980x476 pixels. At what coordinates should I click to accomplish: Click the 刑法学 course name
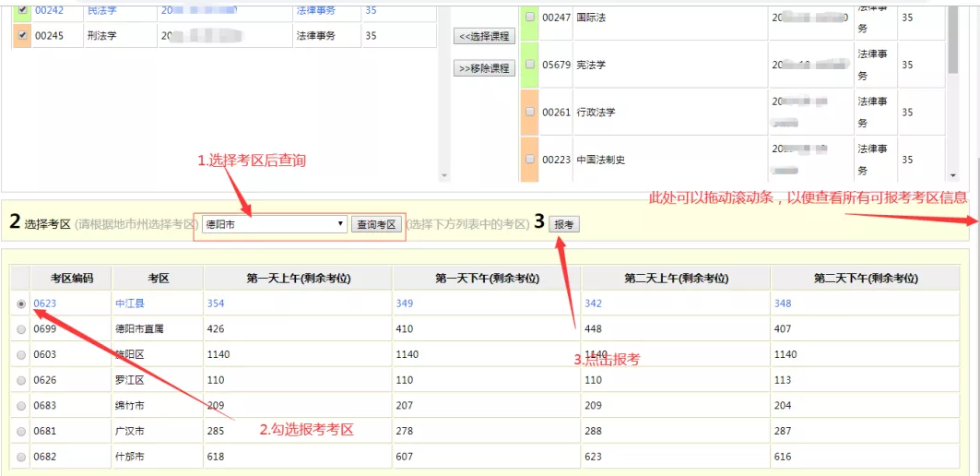coord(102,36)
